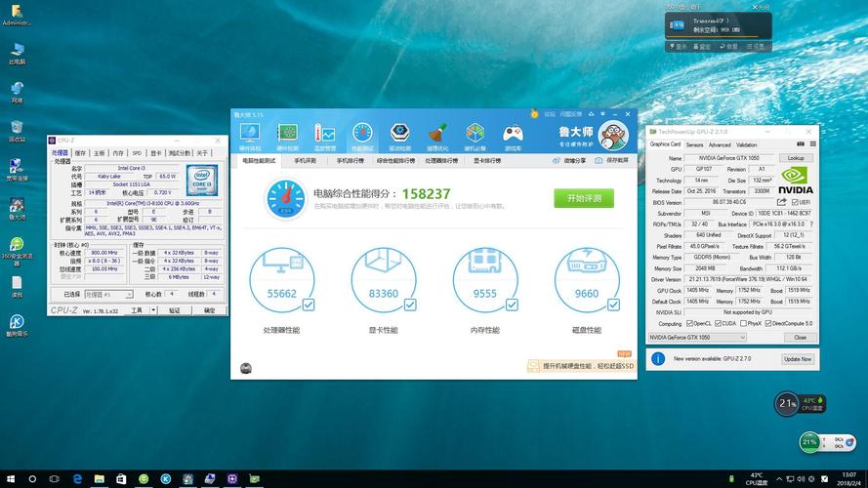Click the gold medal icon in Ludashi title bar
Image resolution: width=868 pixels, height=488 pixels.
click(x=534, y=114)
